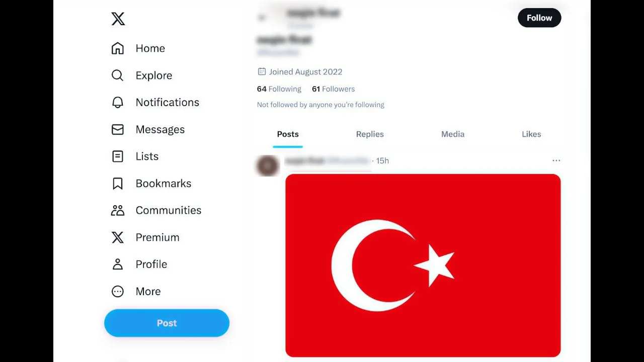Open Communities via people icon

[117, 210]
